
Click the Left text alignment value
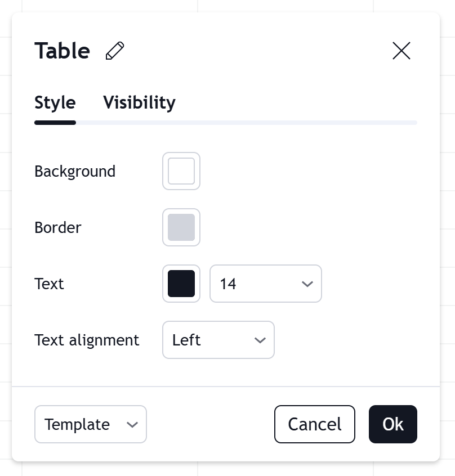click(187, 340)
